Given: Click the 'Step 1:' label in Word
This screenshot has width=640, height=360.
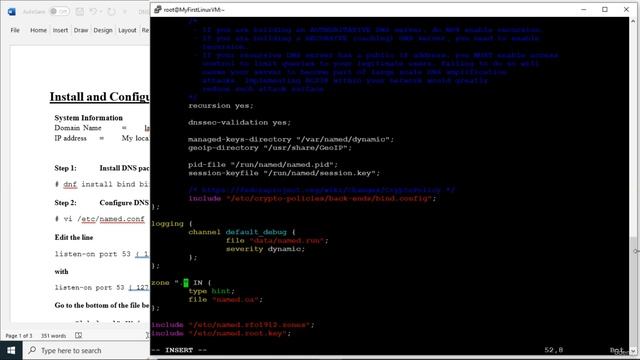Looking at the screenshot, I should coord(66,168).
